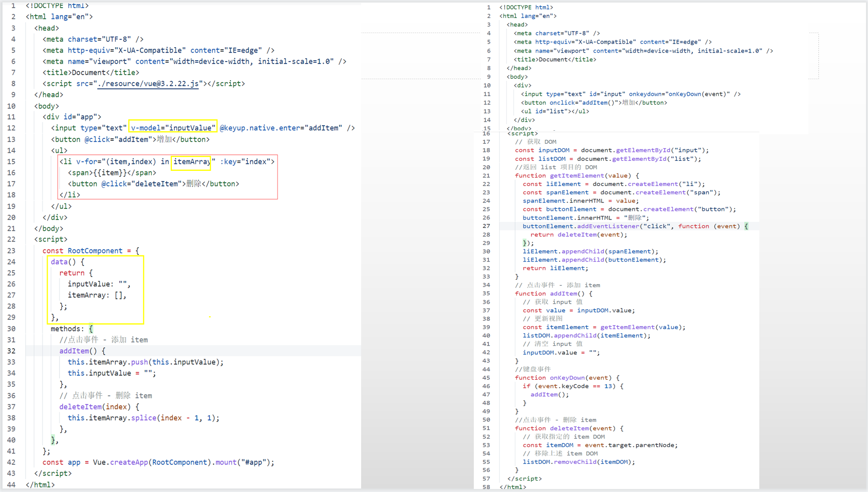
Task: Click "spanElement.innerHTML = value;" line
Action: tap(581, 201)
